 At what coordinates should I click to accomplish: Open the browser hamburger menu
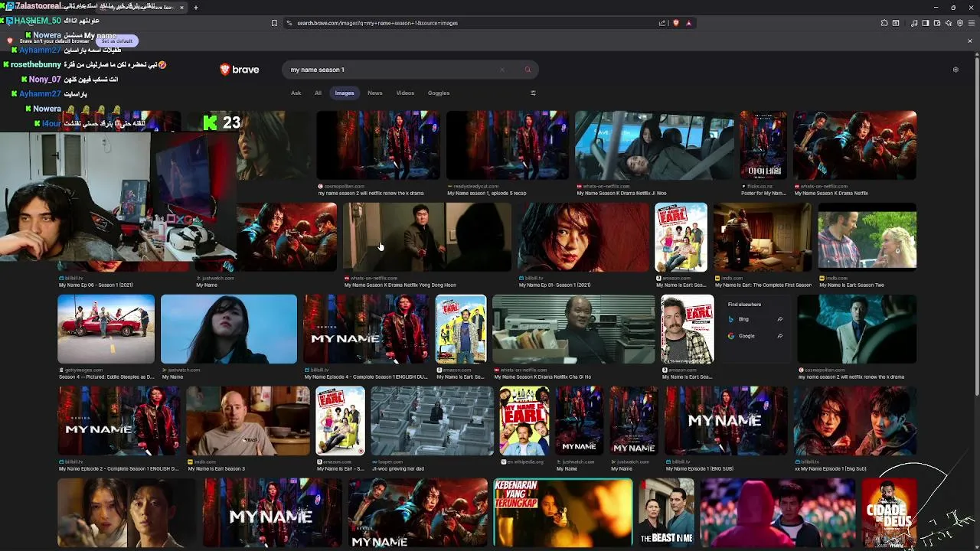(972, 23)
